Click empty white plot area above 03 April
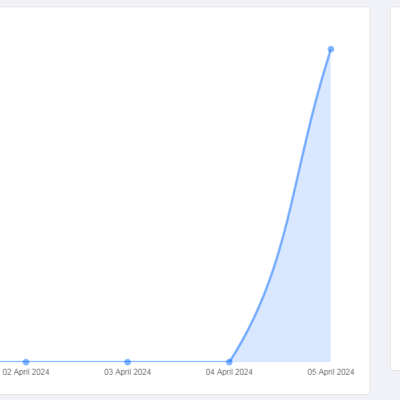Viewport: 400px width, 400px height. 127,183
